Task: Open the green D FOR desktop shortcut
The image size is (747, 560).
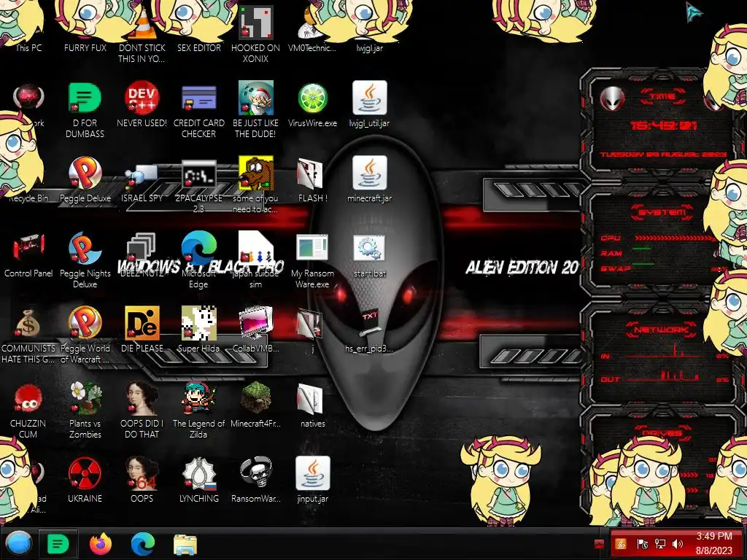Action: click(x=85, y=98)
